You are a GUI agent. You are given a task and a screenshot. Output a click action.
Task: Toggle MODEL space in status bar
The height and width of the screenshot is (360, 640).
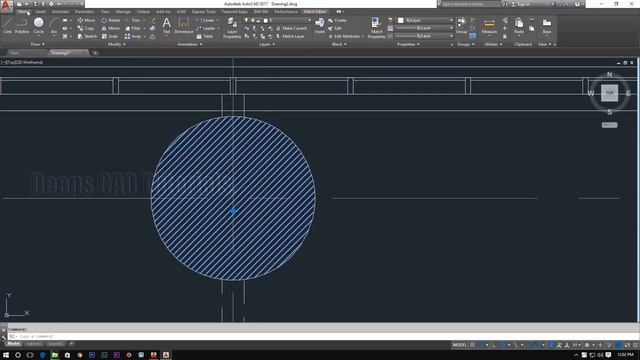click(459, 345)
